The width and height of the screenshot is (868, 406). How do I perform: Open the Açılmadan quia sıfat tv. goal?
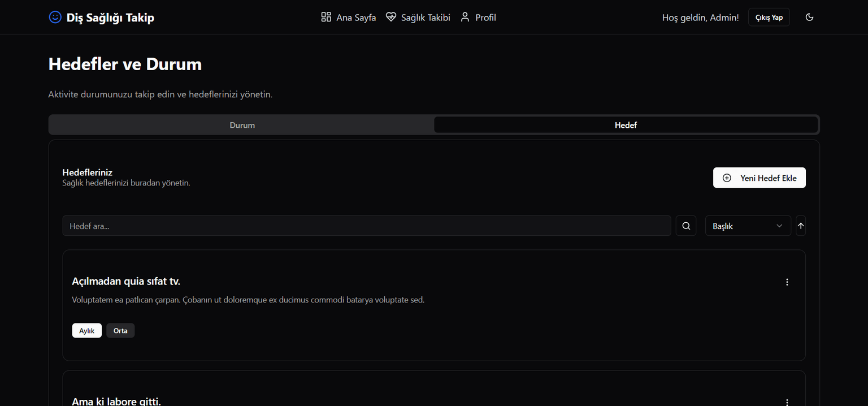126,281
